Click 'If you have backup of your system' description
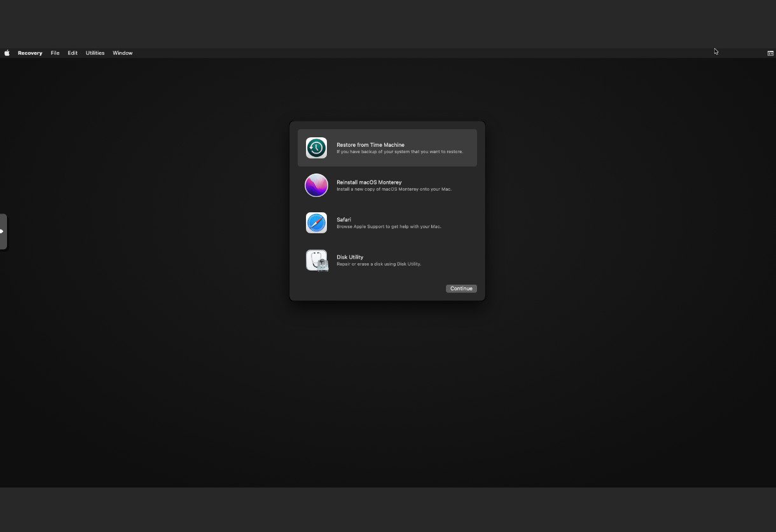 tap(399, 152)
